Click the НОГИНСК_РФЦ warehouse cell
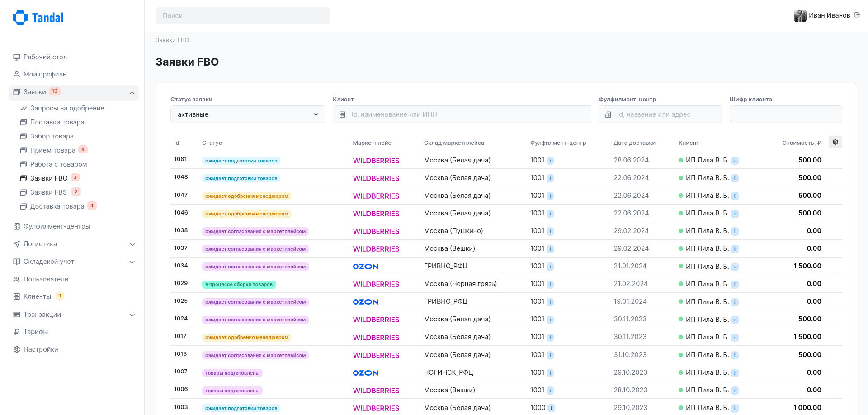This screenshot has height=415, width=868. tap(448, 372)
